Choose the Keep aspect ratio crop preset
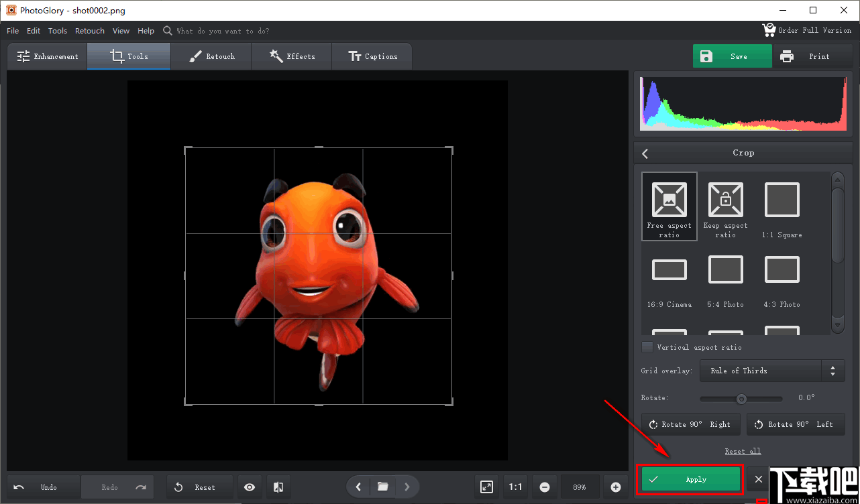Screen dimensions: 860x504 coord(725,206)
